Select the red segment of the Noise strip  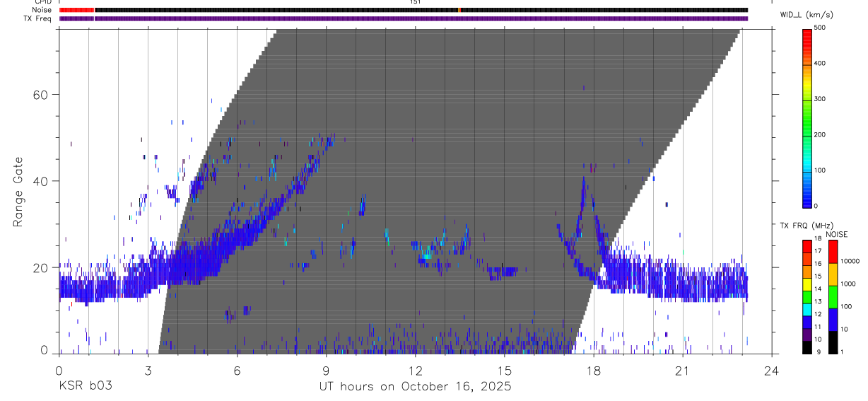76,10
